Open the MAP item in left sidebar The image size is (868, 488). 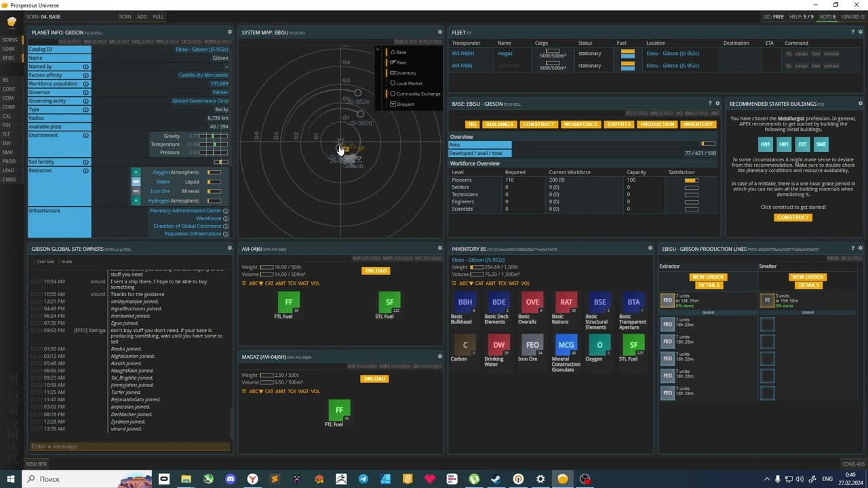click(x=7, y=152)
